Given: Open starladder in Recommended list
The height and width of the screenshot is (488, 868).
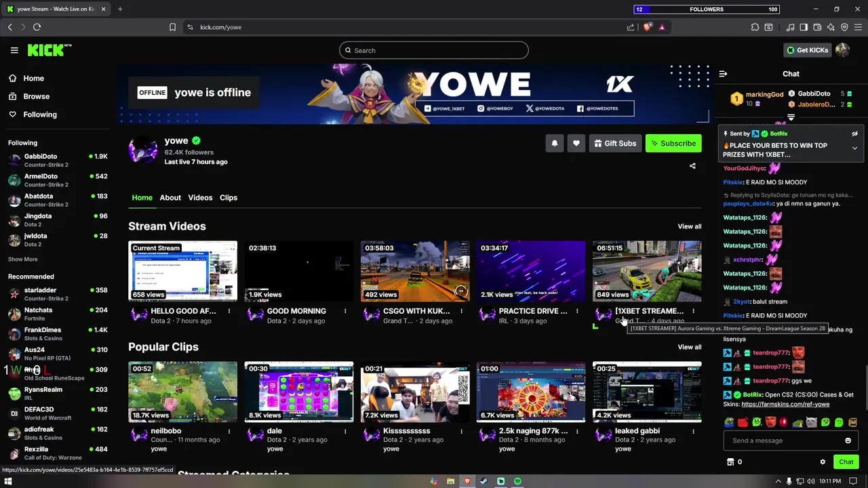Looking at the screenshot, I should click(57, 293).
